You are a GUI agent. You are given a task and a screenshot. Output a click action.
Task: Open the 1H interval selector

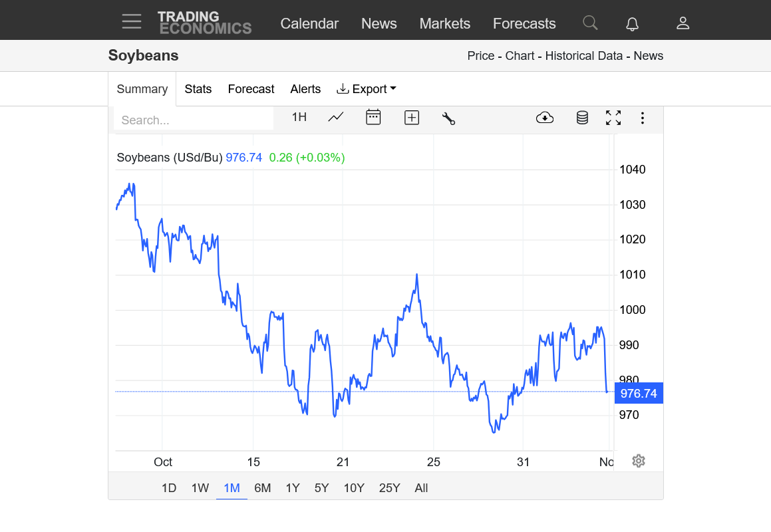[299, 118]
